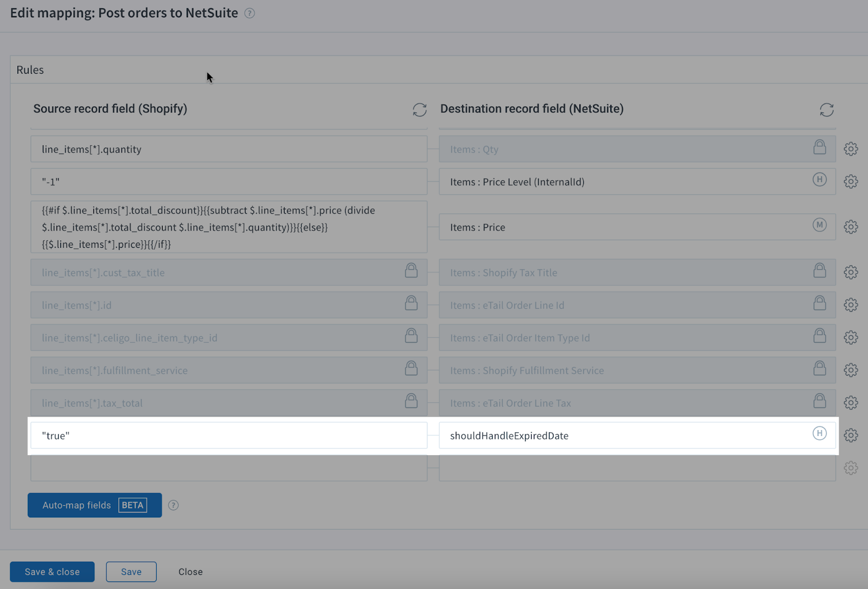Click H badge on shouldHandleExpiredDate field
This screenshot has height=589, width=868.
pyautogui.click(x=820, y=433)
